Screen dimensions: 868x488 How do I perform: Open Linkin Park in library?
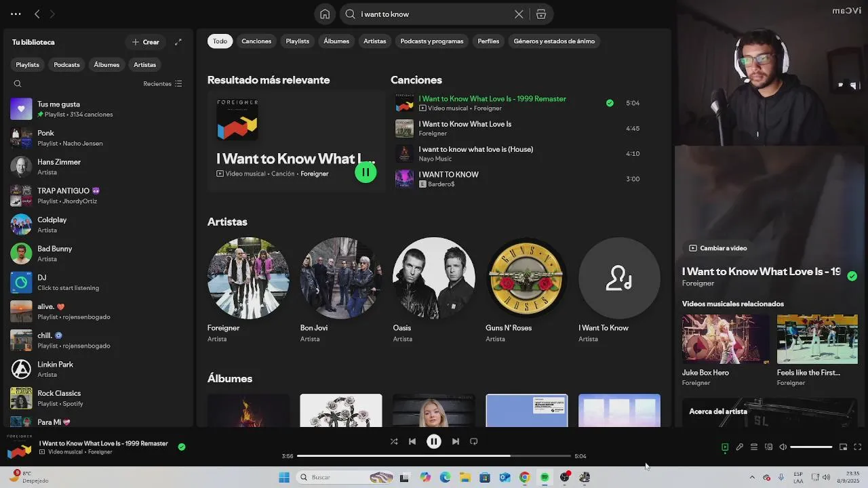98,369
